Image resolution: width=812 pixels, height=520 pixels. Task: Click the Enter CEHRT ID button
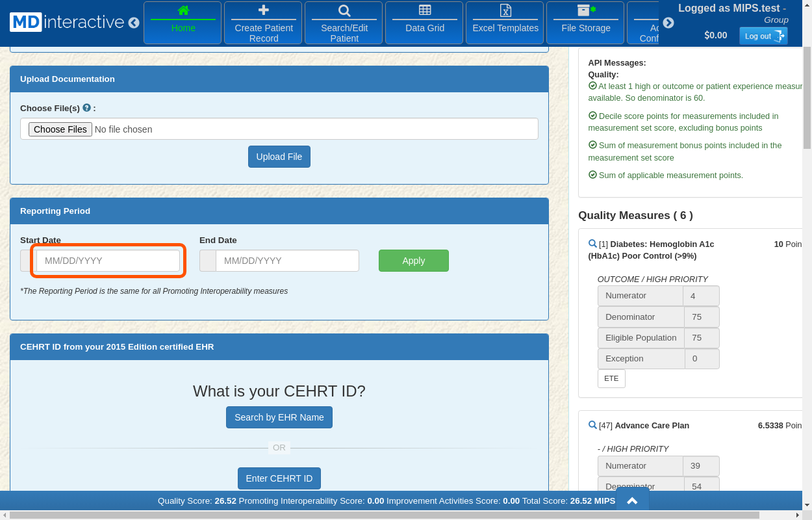click(279, 478)
